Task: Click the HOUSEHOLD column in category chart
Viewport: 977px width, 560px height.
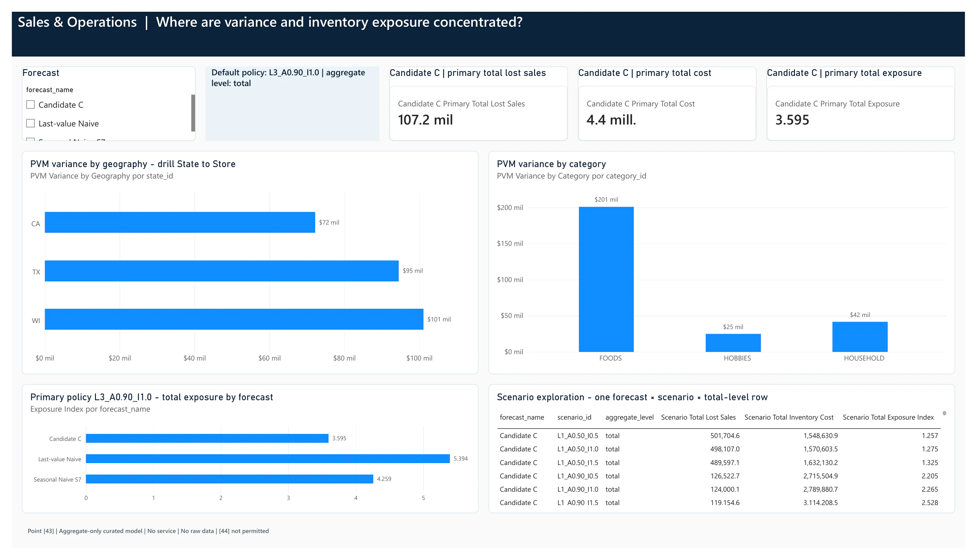Action: [x=860, y=336]
